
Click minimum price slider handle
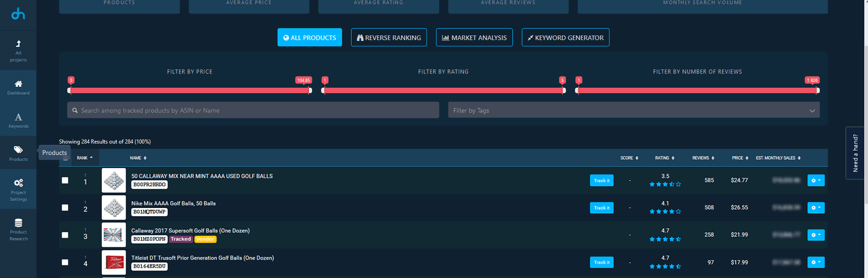pos(69,90)
